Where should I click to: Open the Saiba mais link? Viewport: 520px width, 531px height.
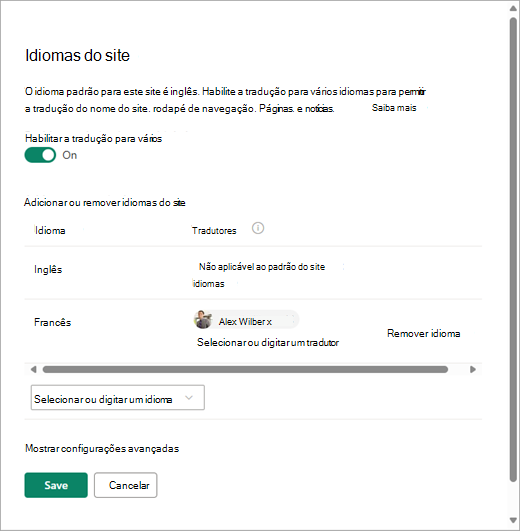pos(394,108)
